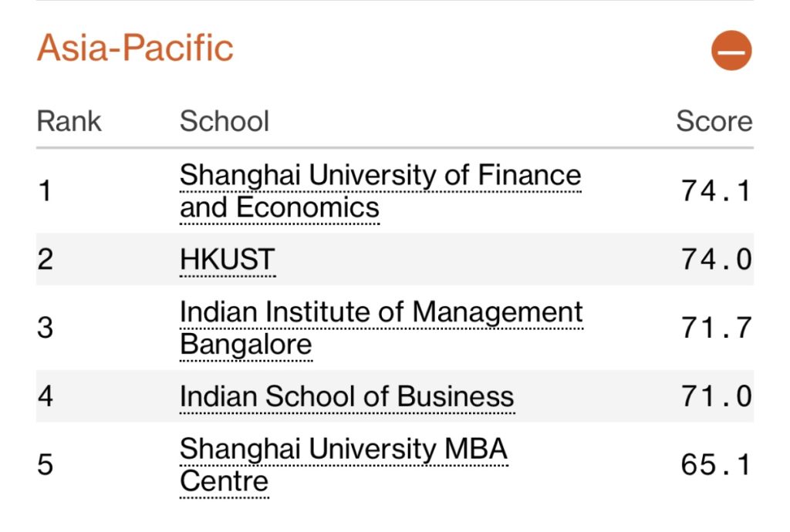This screenshot has width=790, height=532.
Task: Open Shanghai University MBA Centre link
Action: 343,465
